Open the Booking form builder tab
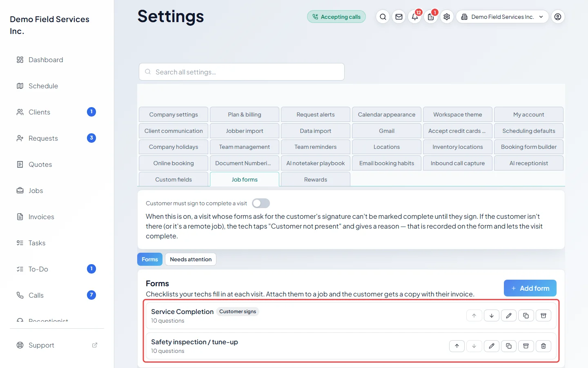 [x=529, y=147]
